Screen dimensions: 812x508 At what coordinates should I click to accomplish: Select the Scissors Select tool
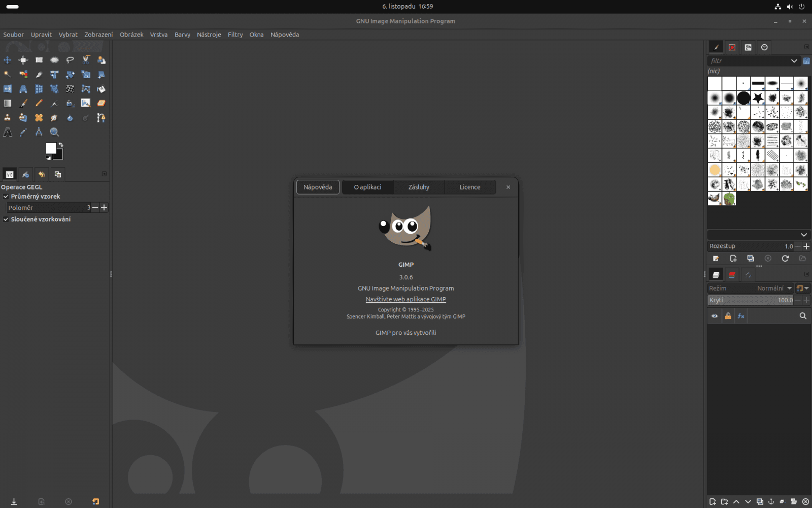(86, 60)
